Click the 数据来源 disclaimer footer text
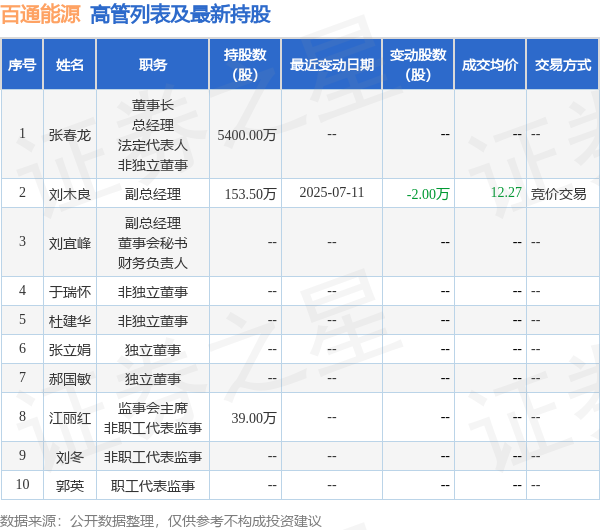The width and height of the screenshot is (600, 530). (x=161, y=521)
